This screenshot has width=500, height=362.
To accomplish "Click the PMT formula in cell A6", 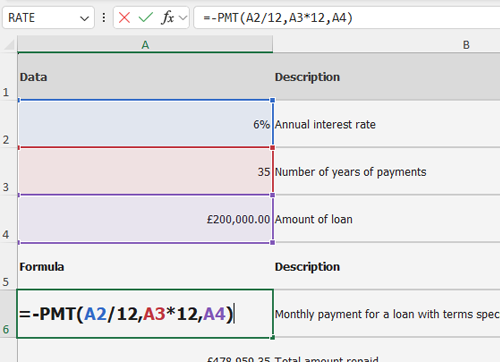I will pos(126,314).
